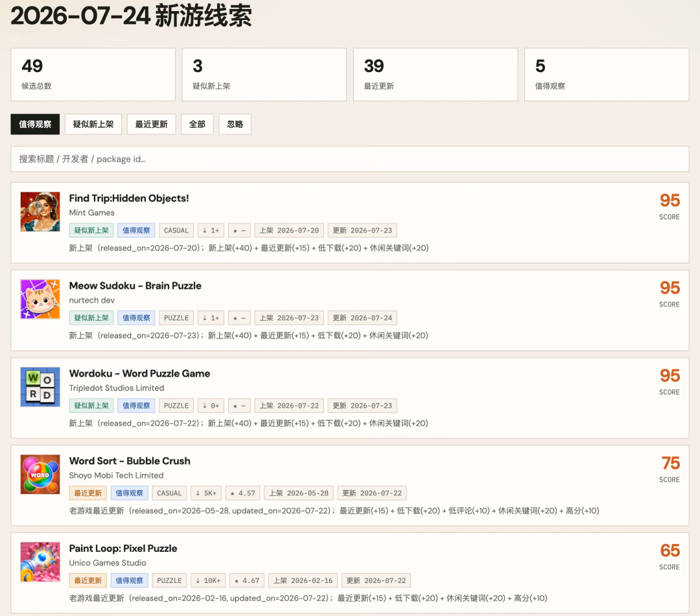Open the Find Trip:Hidden Objects! app icon
This screenshot has width=700, height=616.
pos(40,212)
